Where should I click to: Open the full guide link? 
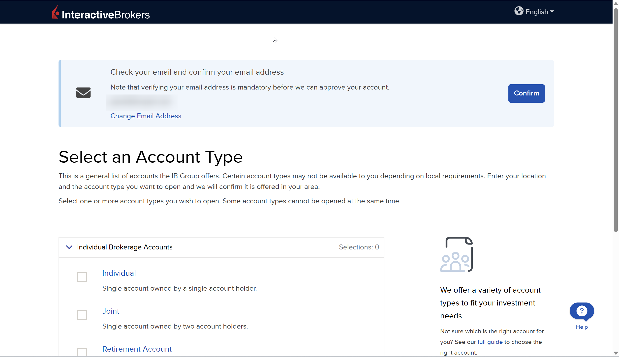[490, 342]
